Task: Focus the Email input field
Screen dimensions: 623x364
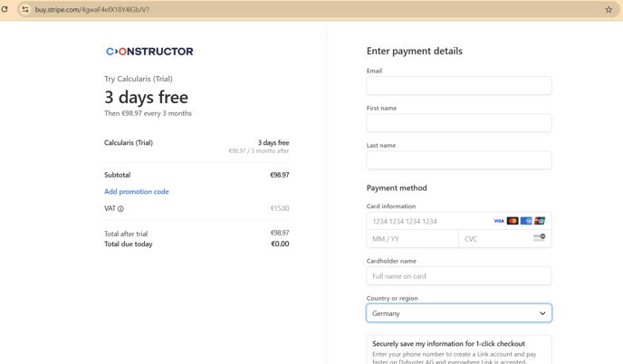Action: pyautogui.click(x=459, y=85)
